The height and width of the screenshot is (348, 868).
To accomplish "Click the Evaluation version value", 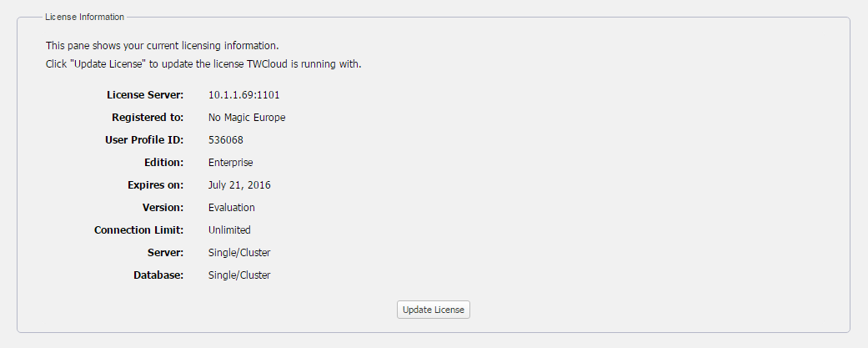I will (x=232, y=208).
